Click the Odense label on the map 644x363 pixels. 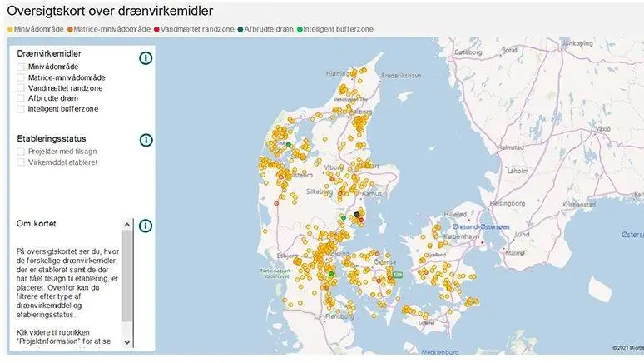[x=385, y=262]
